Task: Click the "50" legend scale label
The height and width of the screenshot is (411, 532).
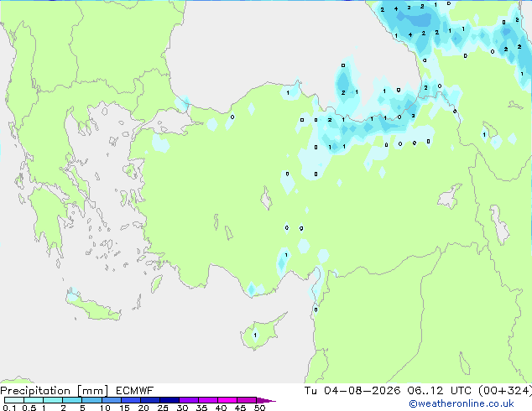Action: [259, 408]
